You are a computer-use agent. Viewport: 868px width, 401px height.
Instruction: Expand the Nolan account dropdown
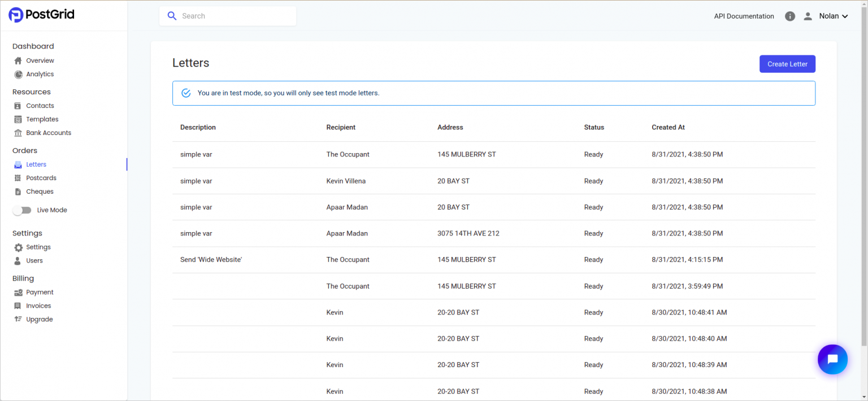point(834,16)
